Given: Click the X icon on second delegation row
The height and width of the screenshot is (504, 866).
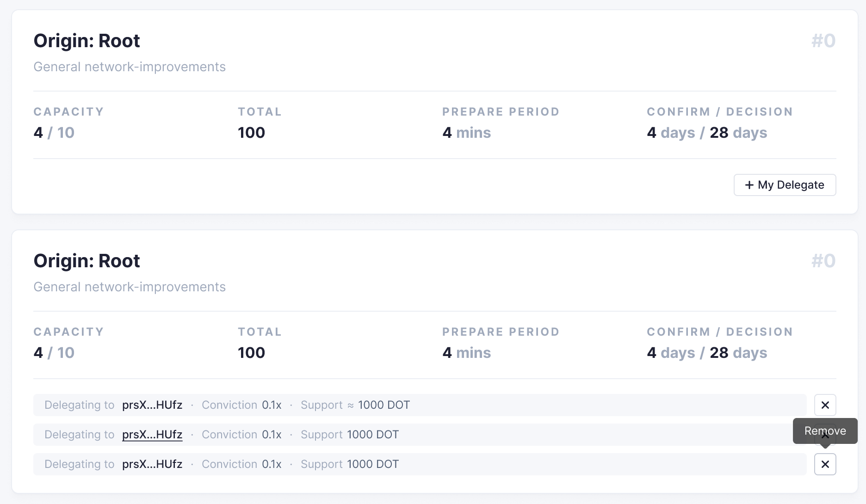Looking at the screenshot, I should [825, 435].
